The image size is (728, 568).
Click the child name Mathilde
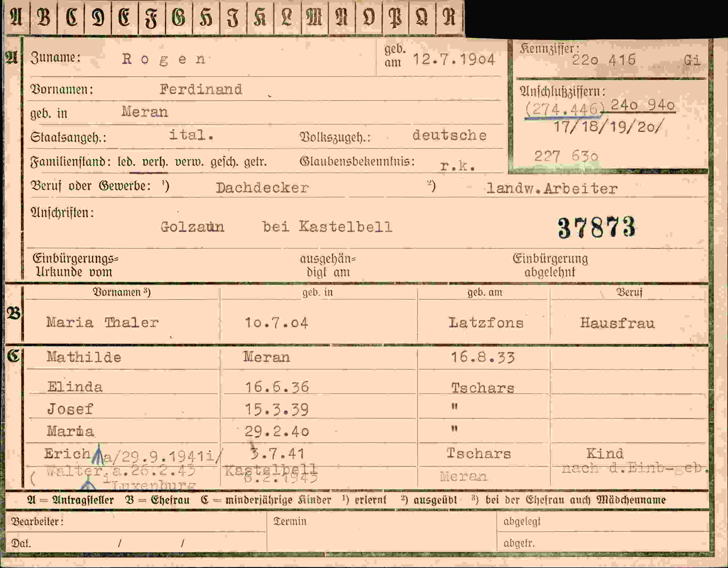(x=84, y=357)
